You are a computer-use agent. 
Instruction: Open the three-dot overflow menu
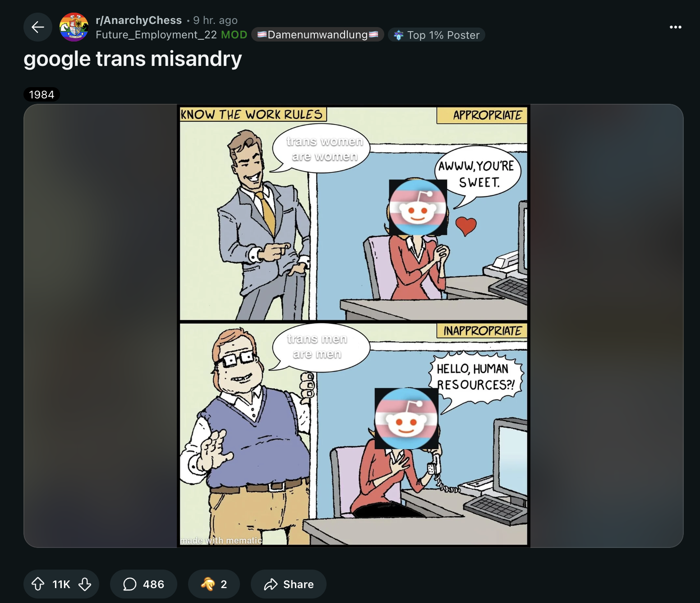pyautogui.click(x=675, y=27)
